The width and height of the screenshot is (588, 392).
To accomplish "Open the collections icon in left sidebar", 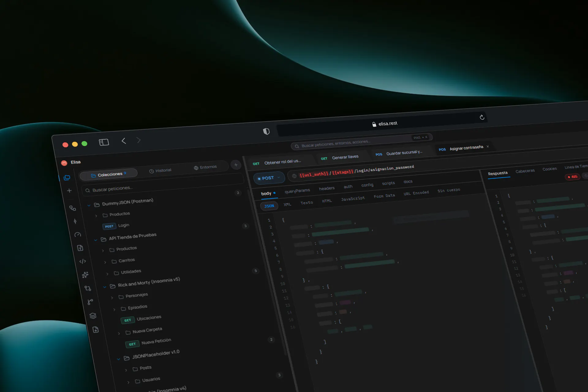I will coord(67,178).
